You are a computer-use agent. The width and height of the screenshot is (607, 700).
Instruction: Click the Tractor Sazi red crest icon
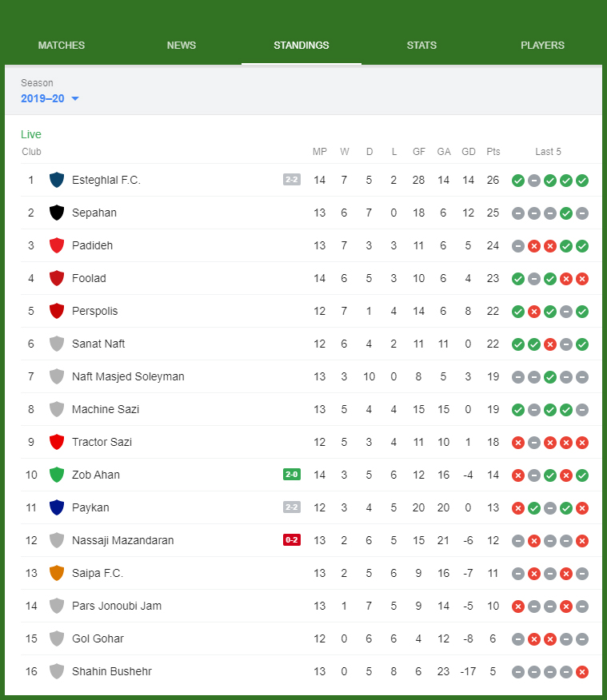point(57,442)
